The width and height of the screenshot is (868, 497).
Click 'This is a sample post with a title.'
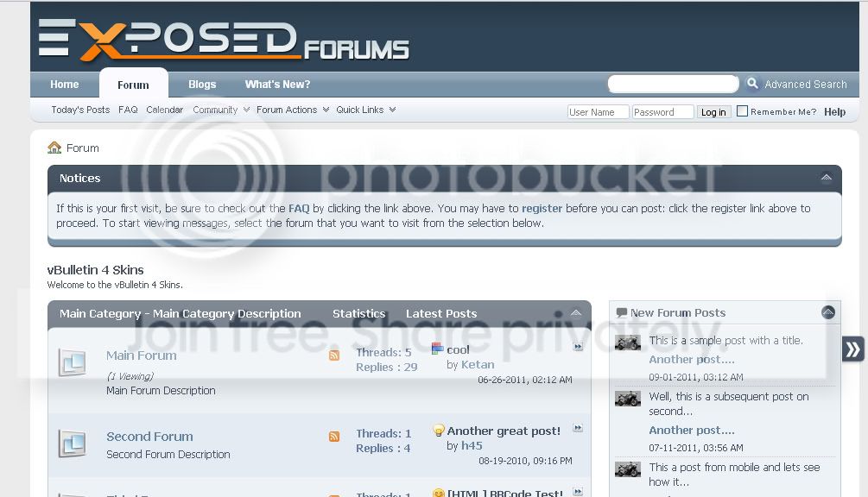[725, 341]
